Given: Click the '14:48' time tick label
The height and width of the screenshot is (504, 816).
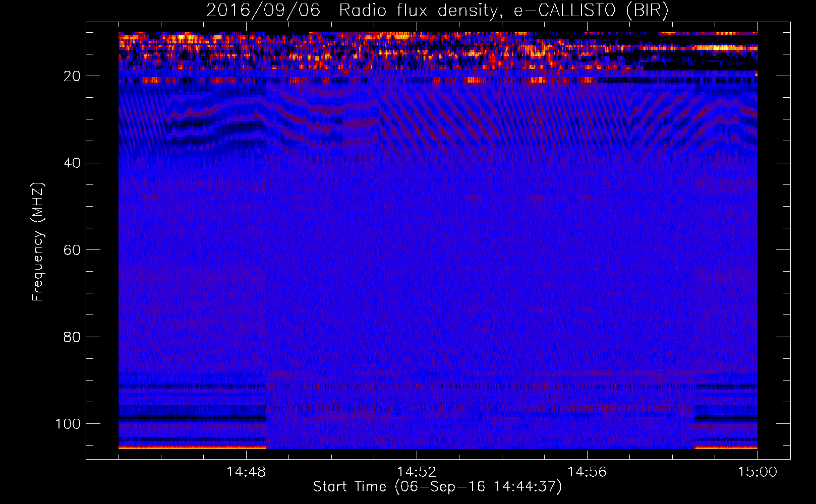Looking at the screenshot, I should click(246, 472).
